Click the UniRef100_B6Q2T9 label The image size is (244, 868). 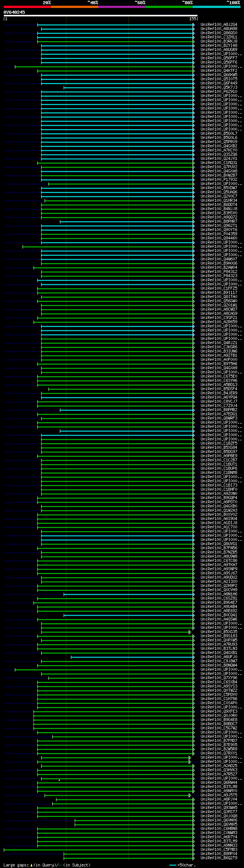(219, 858)
